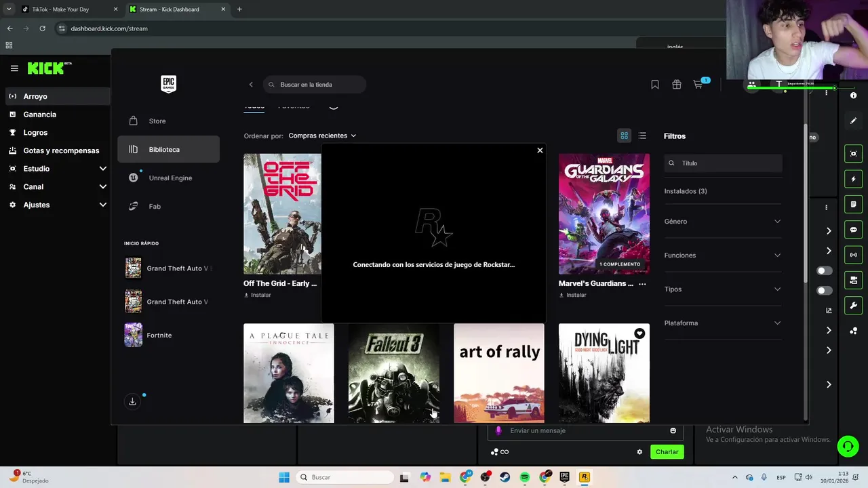
Task: Open the Epic wishlist bookmark icon
Action: 655,85
